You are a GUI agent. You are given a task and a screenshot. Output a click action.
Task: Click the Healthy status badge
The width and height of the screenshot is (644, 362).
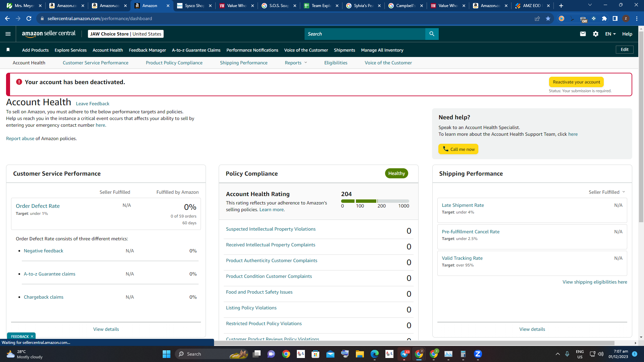[x=396, y=173]
